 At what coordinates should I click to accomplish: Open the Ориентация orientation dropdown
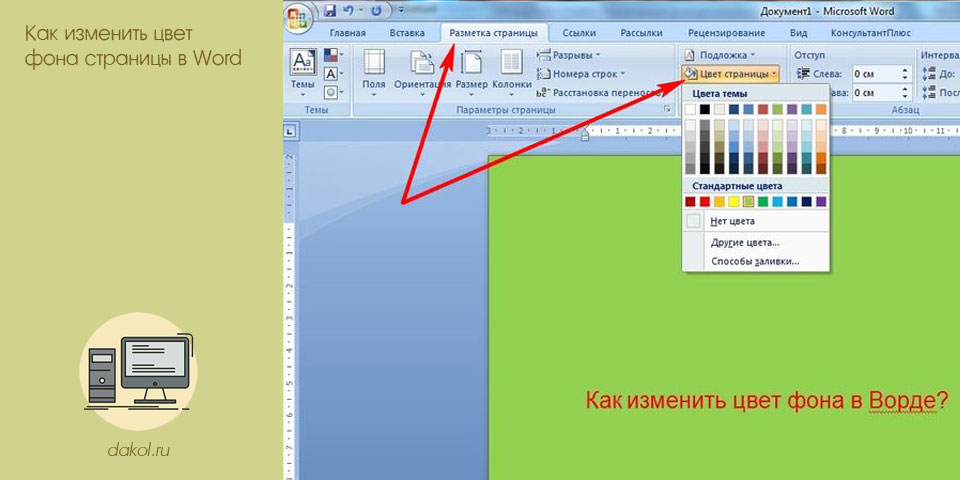pyautogui.click(x=422, y=72)
